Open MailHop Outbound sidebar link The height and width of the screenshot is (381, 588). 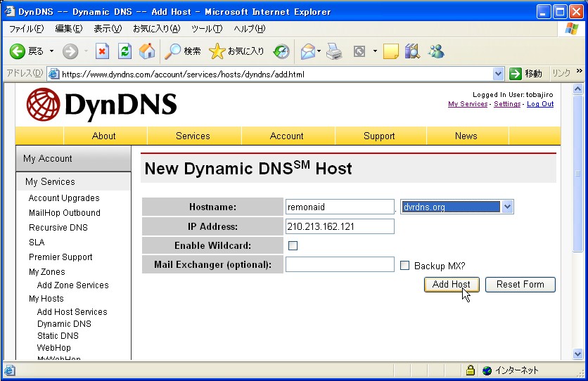click(65, 213)
